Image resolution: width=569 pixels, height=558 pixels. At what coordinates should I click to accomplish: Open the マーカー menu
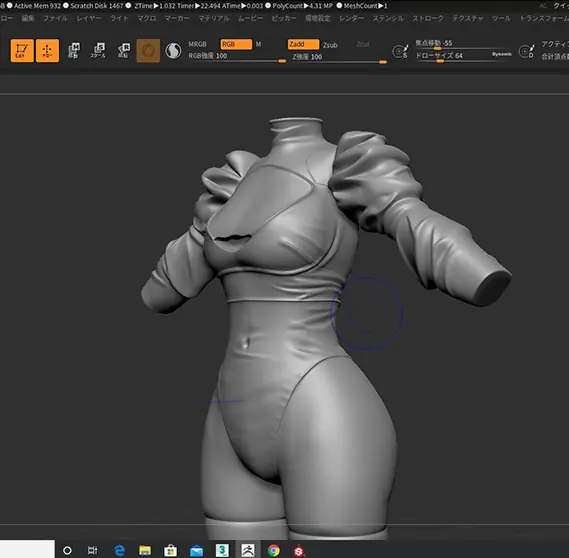177,18
